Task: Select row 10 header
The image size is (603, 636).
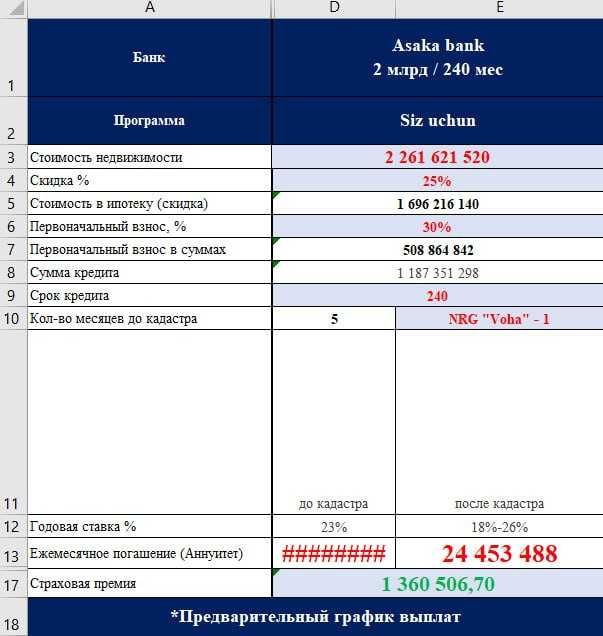Action: [x=13, y=318]
